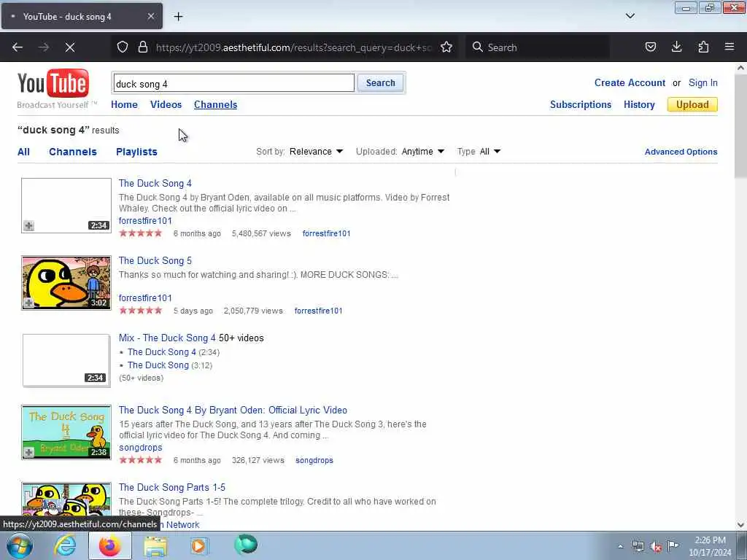
Task: Open Mix - The Duck Song 4 playlist
Action: (x=167, y=338)
